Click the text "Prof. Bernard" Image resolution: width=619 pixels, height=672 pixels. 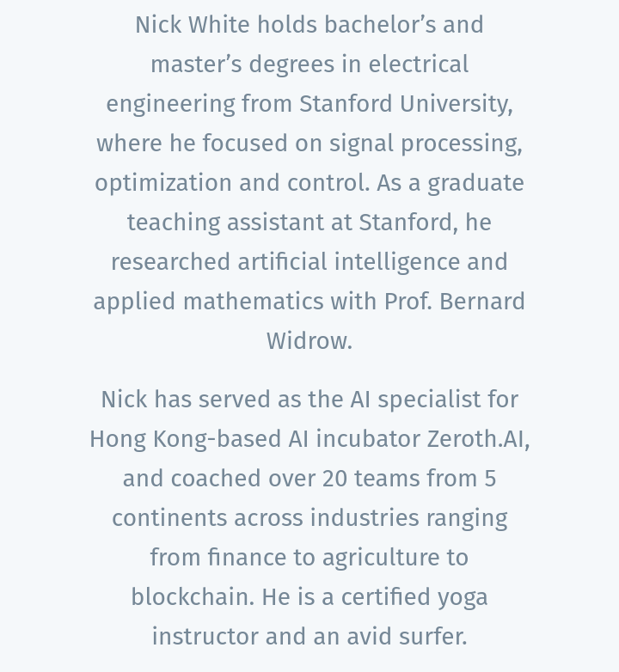pyautogui.click(x=455, y=302)
